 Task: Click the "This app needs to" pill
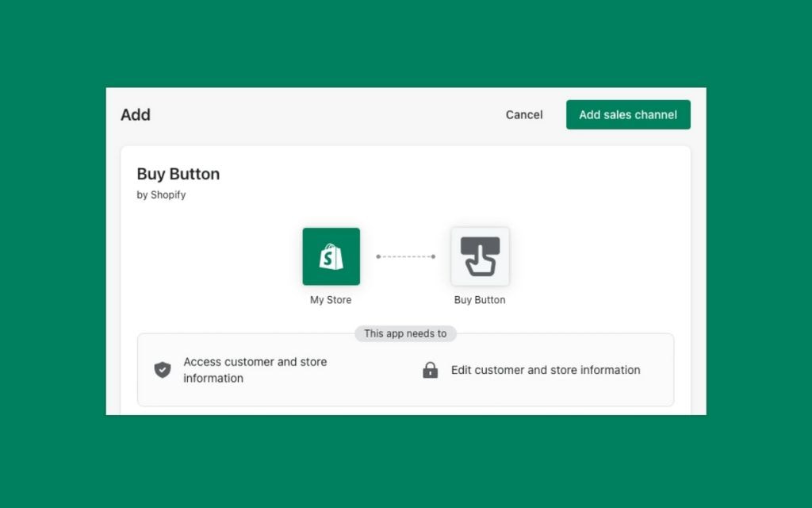pyautogui.click(x=405, y=333)
